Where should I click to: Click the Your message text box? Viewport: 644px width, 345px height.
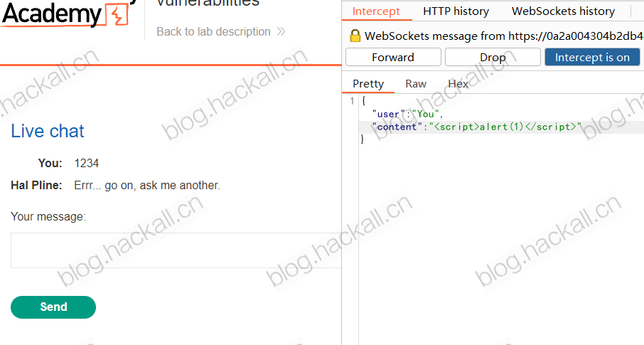click(176, 250)
